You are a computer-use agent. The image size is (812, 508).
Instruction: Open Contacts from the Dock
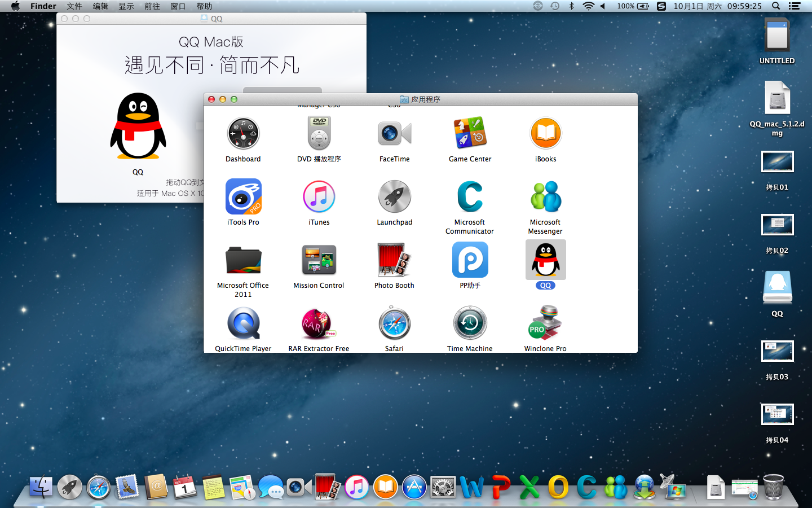[156, 487]
